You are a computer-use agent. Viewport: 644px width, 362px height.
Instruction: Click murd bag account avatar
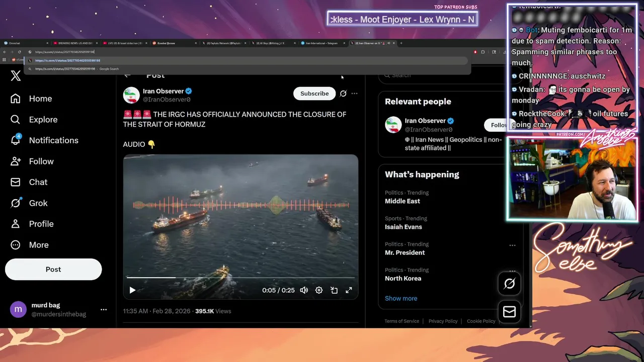point(19,309)
